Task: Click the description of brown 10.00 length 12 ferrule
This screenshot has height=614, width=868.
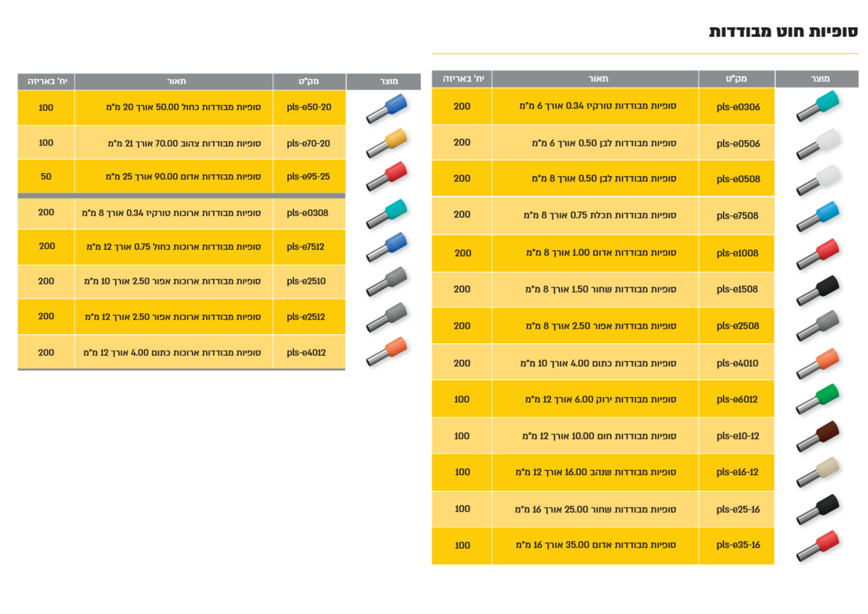Action: pyautogui.click(x=599, y=436)
